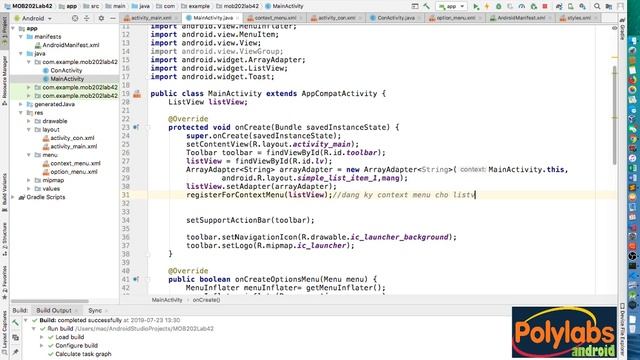Open Android view dropdown in Project panel
The image size is (640, 360).
33,18
